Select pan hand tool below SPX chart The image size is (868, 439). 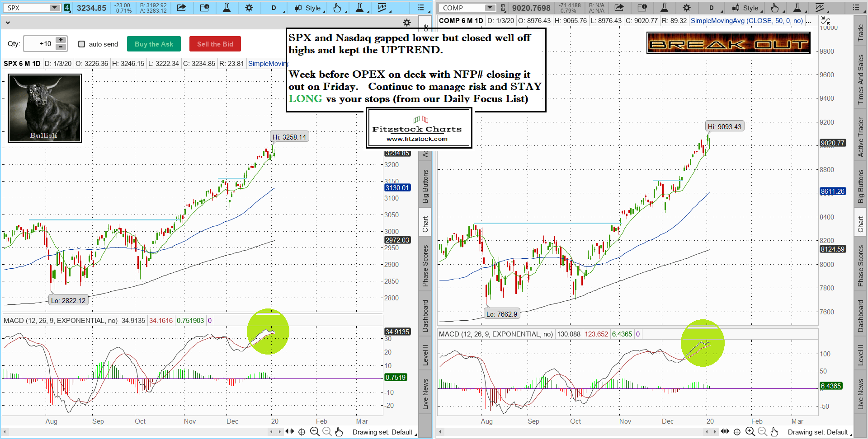(x=339, y=432)
